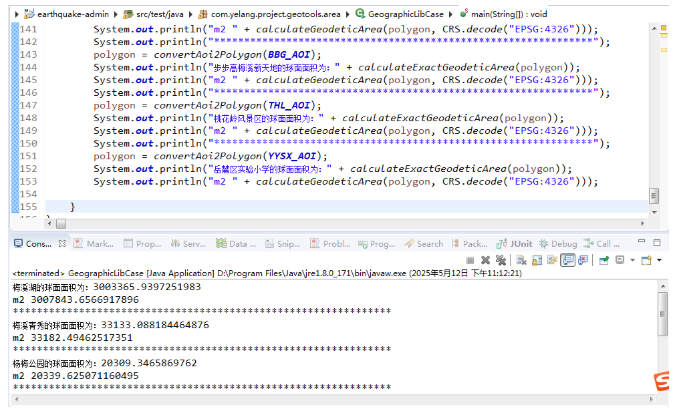Click earthquake-admin project in breadcrumb
The image size is (674, 415).
pyautogui.click(x=73, y=14)
